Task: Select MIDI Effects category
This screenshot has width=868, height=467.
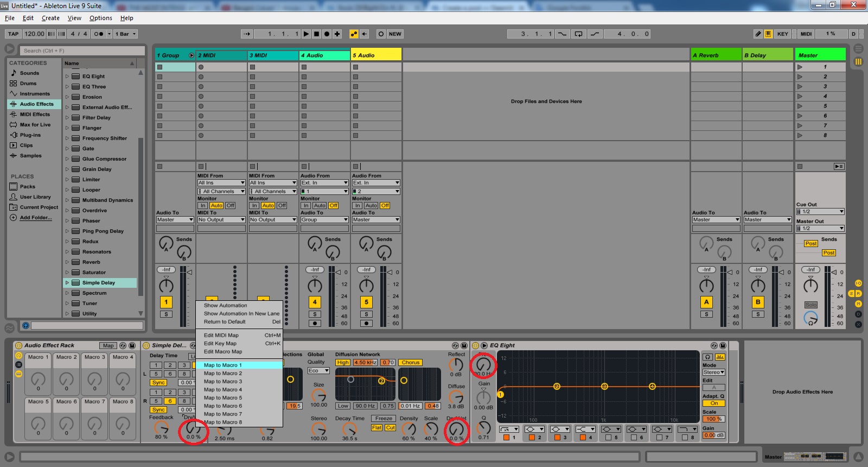Action: tap(35, 115)
